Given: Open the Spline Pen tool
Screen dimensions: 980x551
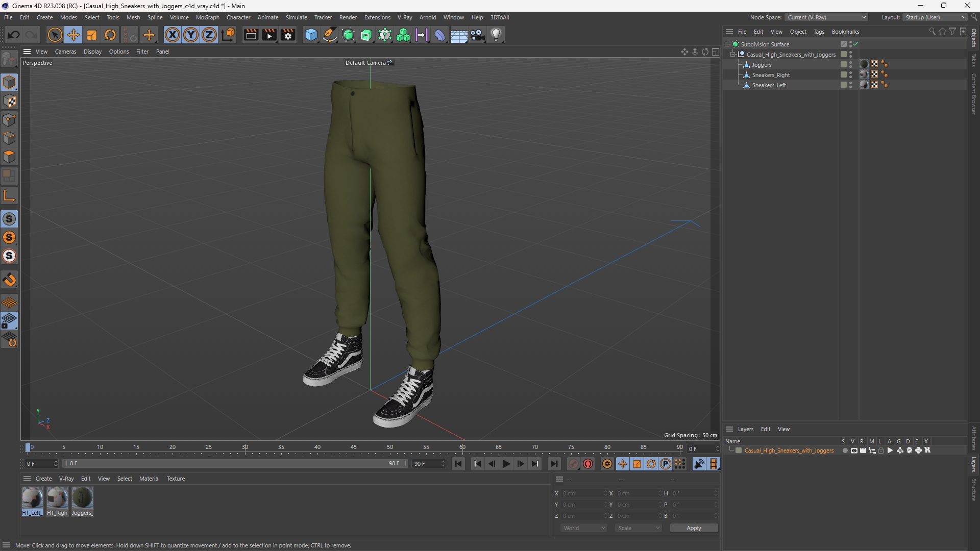Looking at the screenshot, I should (330, 35).
